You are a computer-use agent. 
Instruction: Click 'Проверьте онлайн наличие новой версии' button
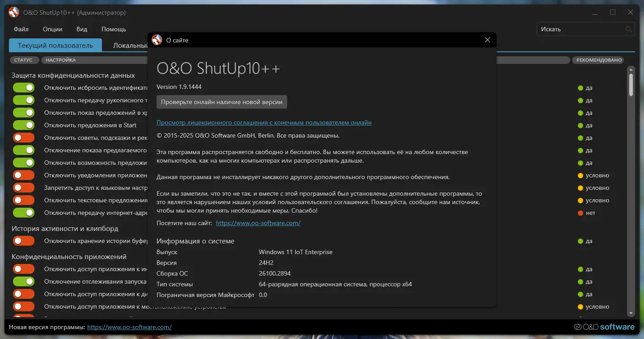click(222, 102)
